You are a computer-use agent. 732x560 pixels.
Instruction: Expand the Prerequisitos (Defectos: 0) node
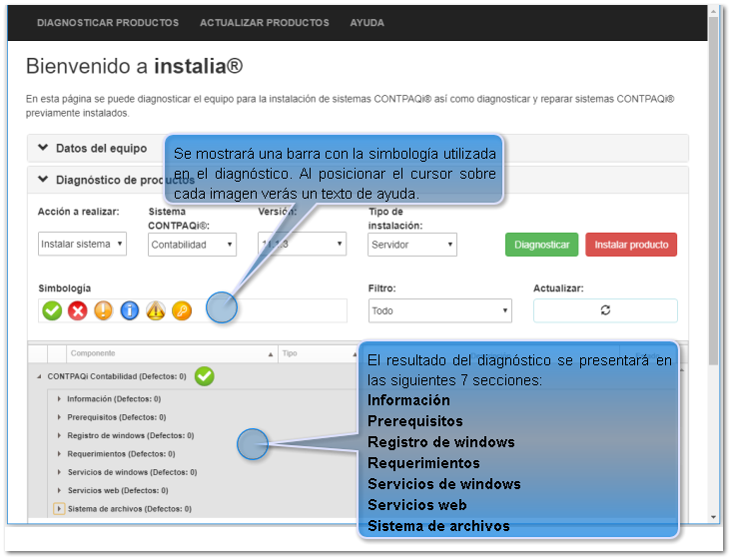click(59, 417)
